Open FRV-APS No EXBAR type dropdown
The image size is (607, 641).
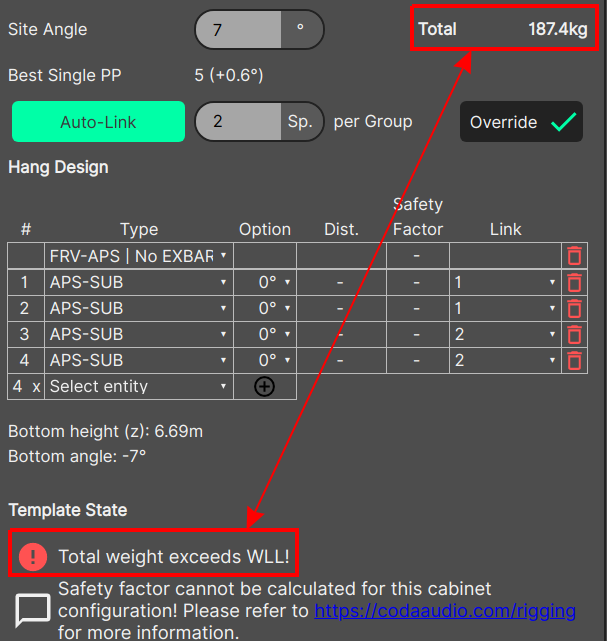[x=139, y=256]
